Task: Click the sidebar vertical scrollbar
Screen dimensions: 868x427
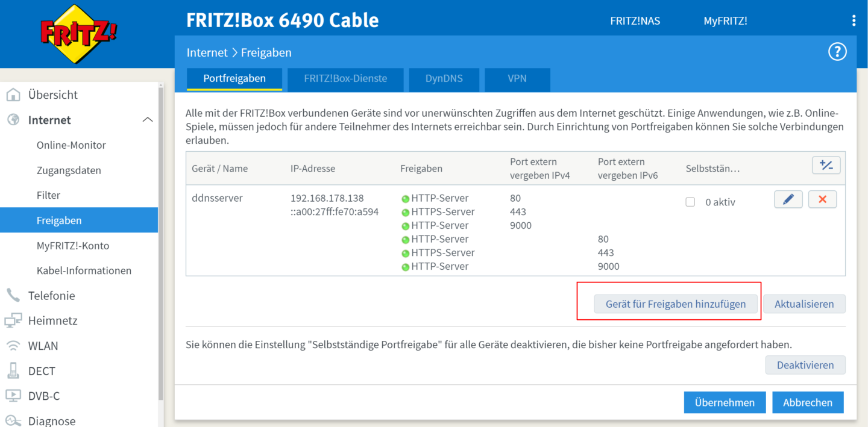Action: [160, 241]
